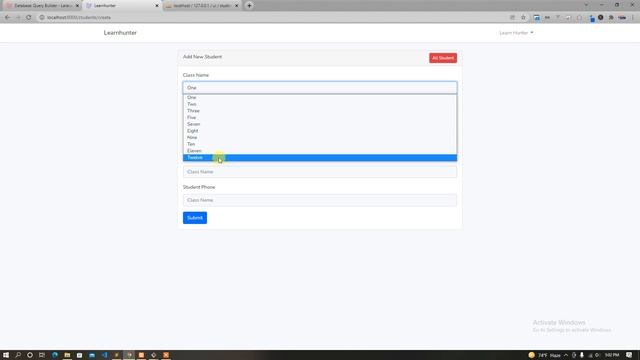640x360 pixels.
Task: Open the browser extensions puzzle icon
Action: pyautogui.click(x=611, y=18)
